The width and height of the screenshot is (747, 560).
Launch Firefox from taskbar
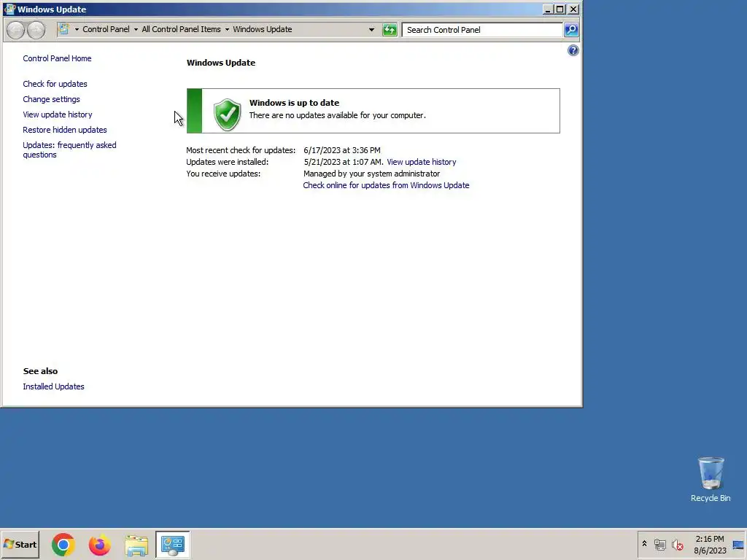pos(99,545)
